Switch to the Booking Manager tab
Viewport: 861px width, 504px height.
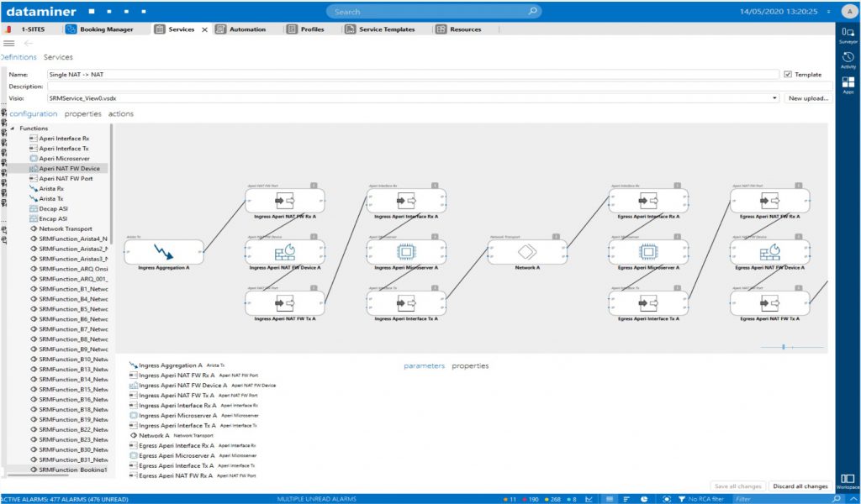tap(99, 29)
